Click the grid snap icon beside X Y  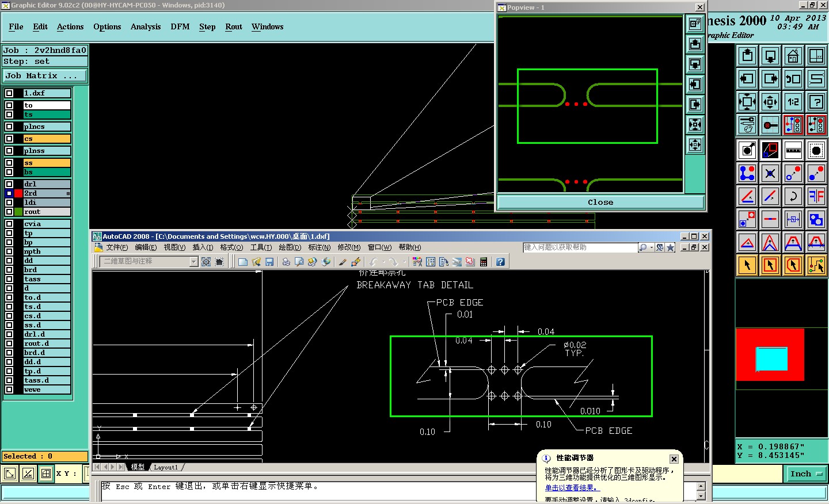(x=46, y=474)
